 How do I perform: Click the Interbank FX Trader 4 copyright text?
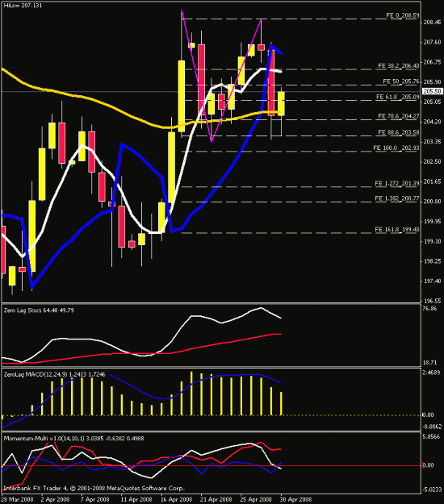(94, 488)
